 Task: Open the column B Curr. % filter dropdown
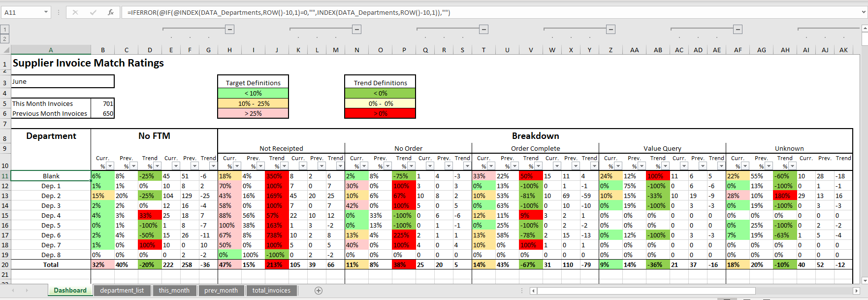[110, 166]
